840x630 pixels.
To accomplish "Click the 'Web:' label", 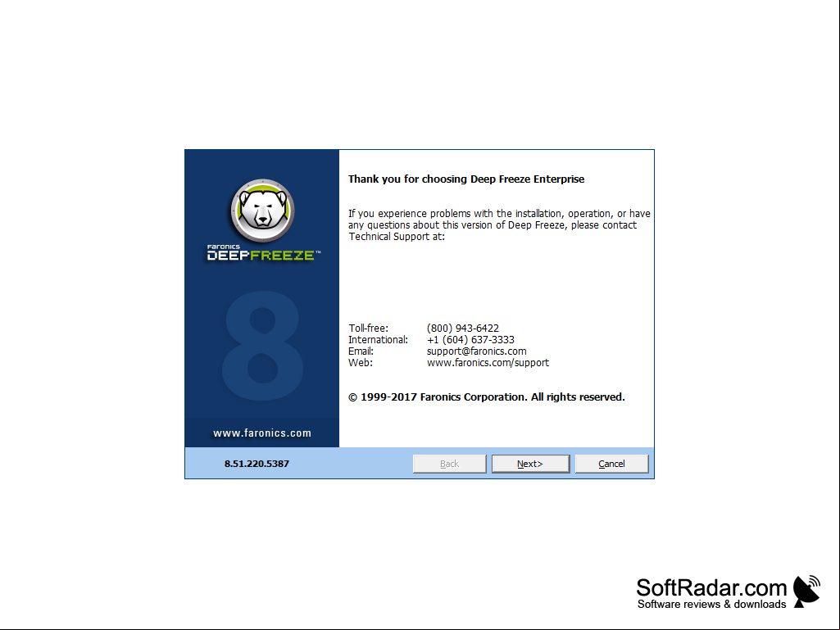I will [360, 363].
